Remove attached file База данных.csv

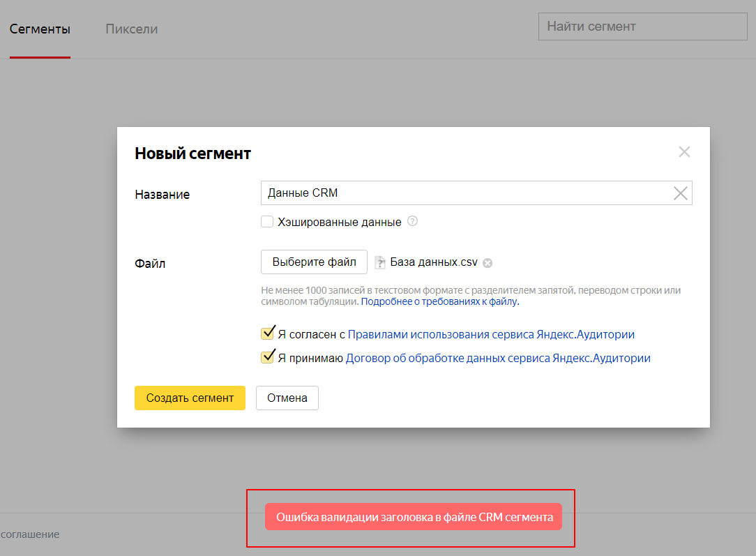tap(487, 263)
